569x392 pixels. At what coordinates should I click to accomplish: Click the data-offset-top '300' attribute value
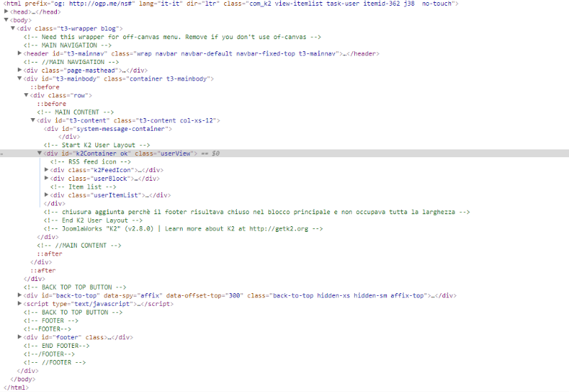234,296
